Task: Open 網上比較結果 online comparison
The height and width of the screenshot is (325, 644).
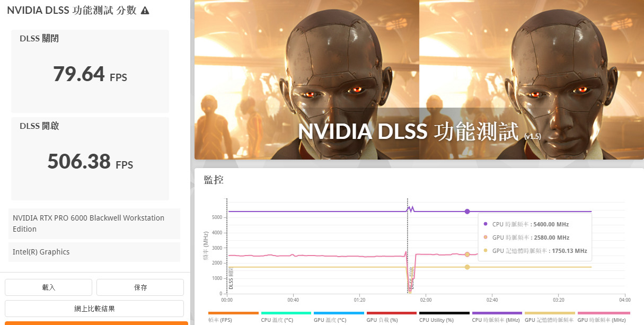Action: pos(94,309)
